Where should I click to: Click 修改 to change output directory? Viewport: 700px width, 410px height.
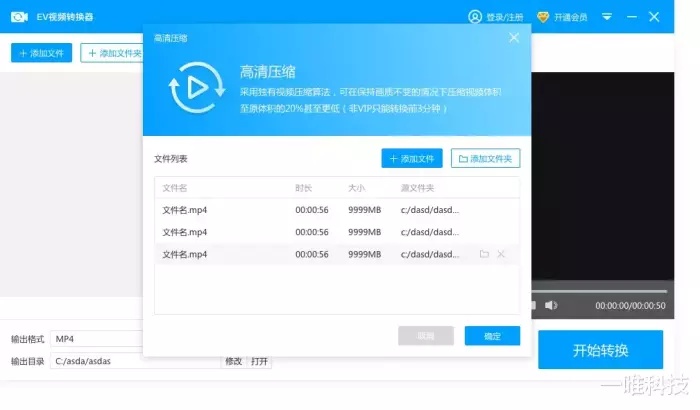pos(233,361)
